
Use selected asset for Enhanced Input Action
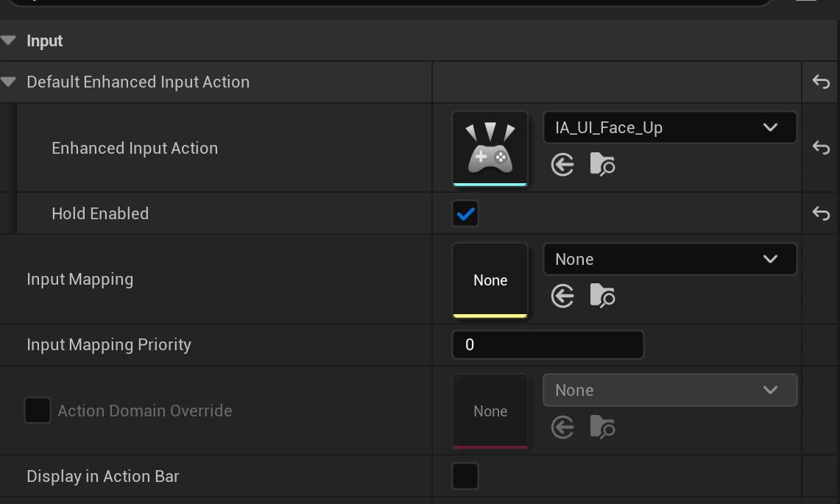pyautogui.click(x=562, y=165)
